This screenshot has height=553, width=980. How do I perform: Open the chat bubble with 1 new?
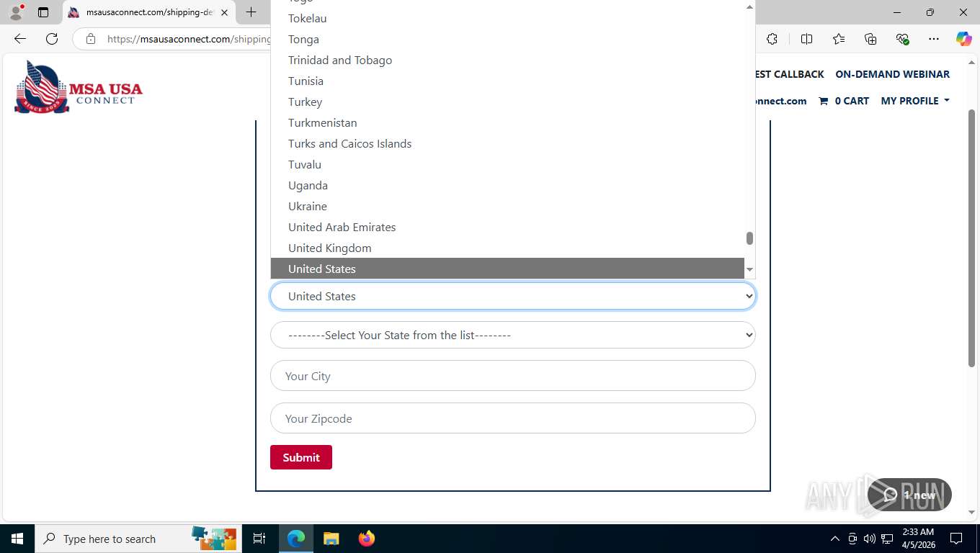pos(909,495)
